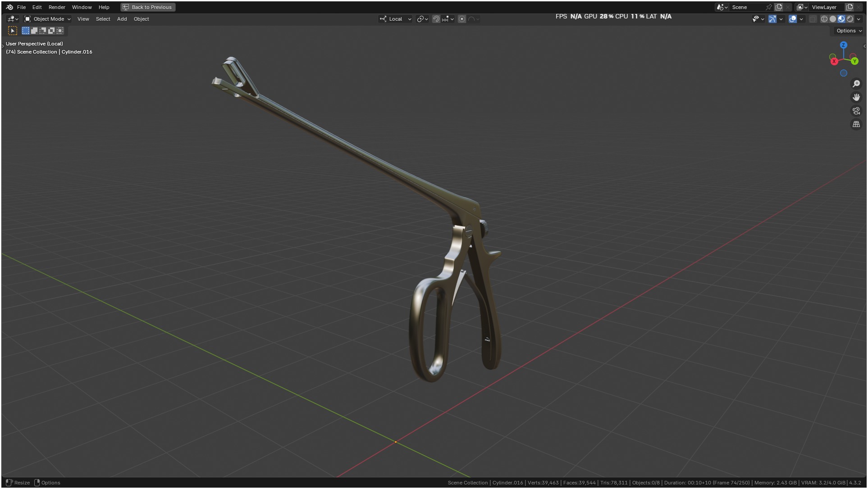Click 'Verts:39,463' in status bar
This screenshot has width=868, height=489.
pyautogui.click(x=543, y=483)
